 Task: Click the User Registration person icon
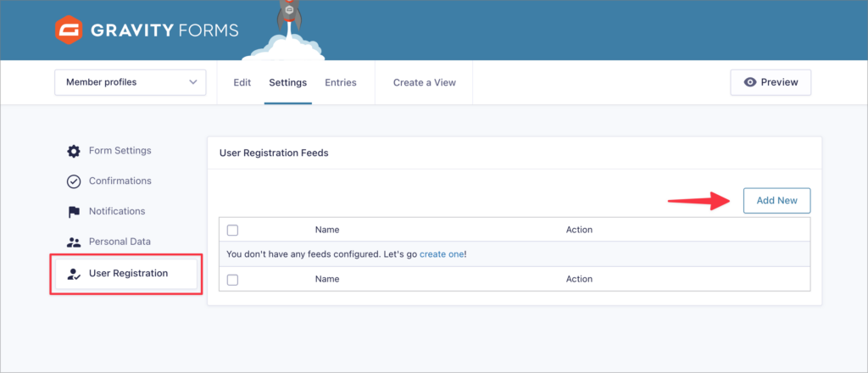click(74, 274)
